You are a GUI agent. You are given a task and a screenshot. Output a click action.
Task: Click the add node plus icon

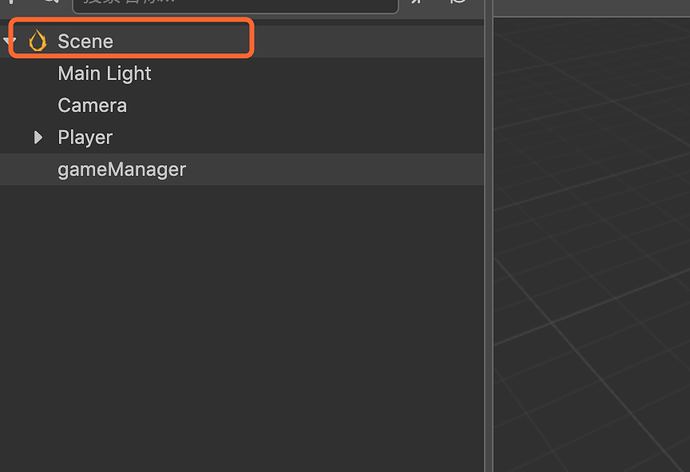click(x=14, y=2)
